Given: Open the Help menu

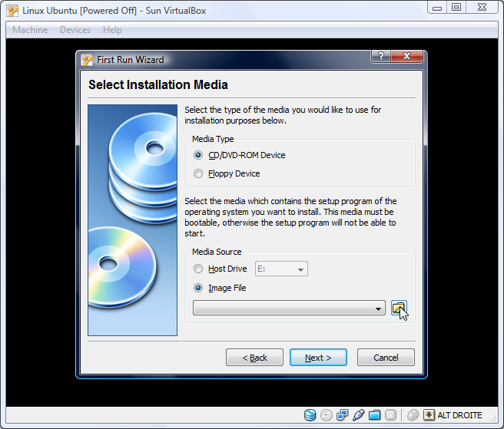Looking at the screenshot, I should [112, 30].
